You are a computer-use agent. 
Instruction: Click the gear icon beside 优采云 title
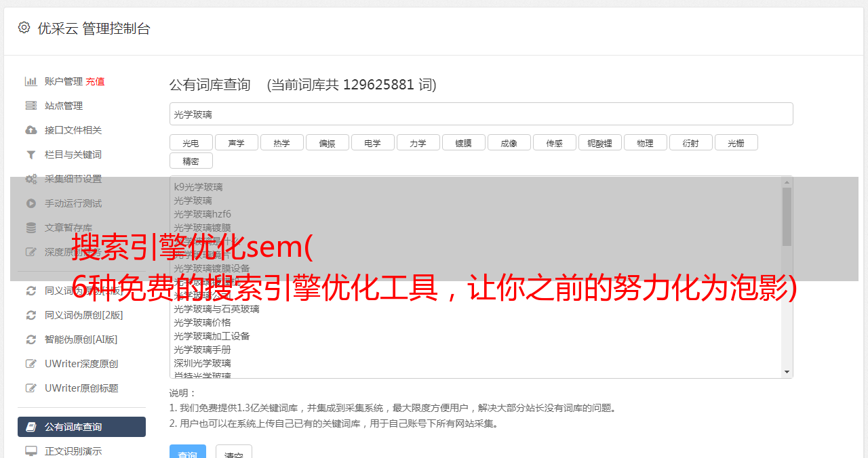coord(24,28)
